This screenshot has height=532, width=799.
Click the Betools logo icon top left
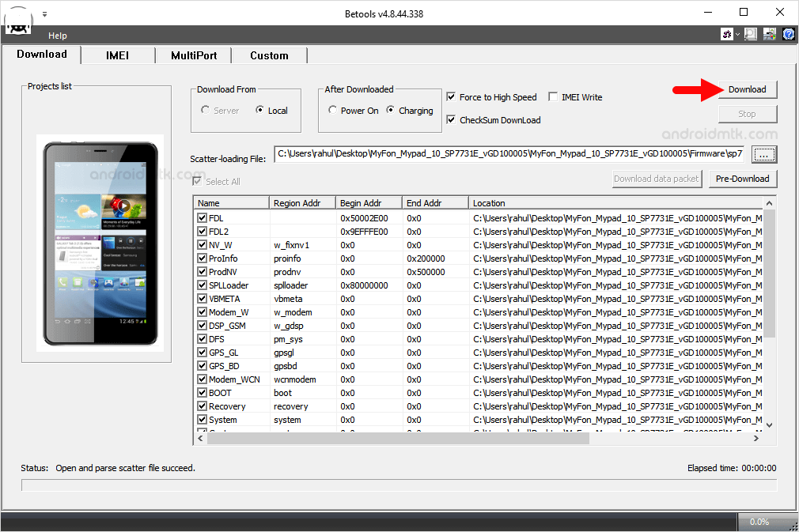pyautogui.click(x=17, y=21)
